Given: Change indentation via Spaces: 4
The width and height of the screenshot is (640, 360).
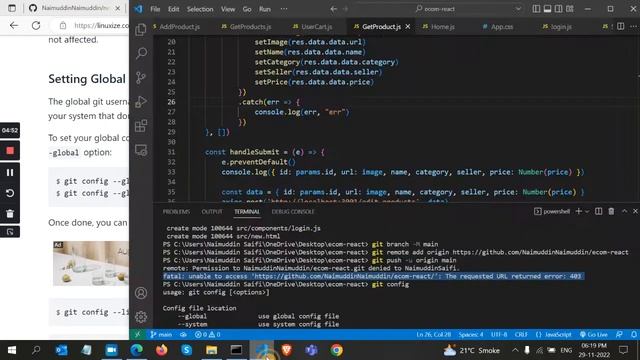Looking at the screenshot, I should pos(471,334).
